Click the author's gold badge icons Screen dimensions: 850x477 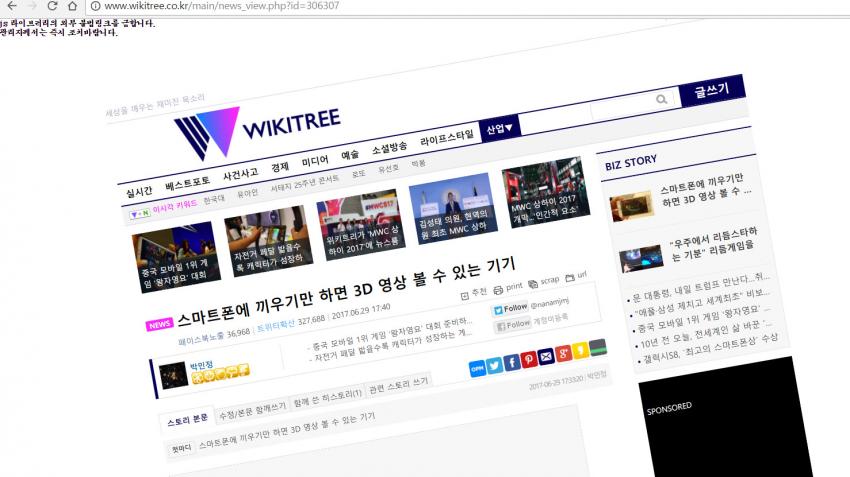[221, 375]
